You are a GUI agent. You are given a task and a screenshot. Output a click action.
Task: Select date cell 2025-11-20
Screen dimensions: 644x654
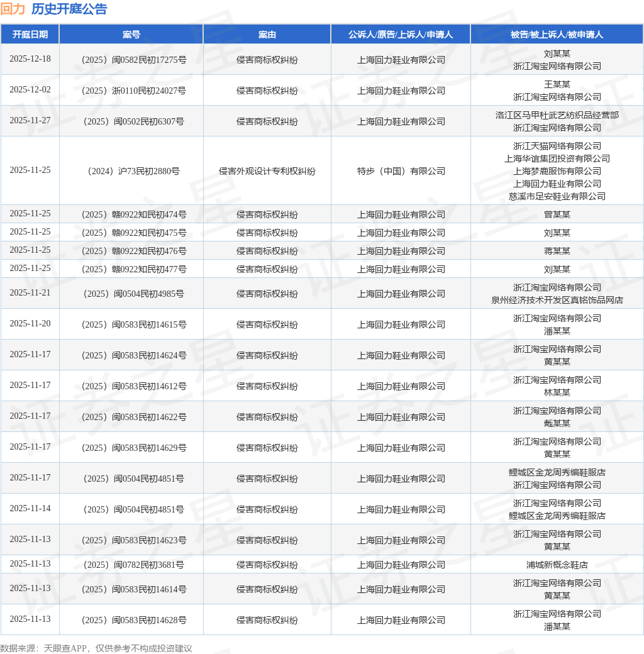(30, 324)
